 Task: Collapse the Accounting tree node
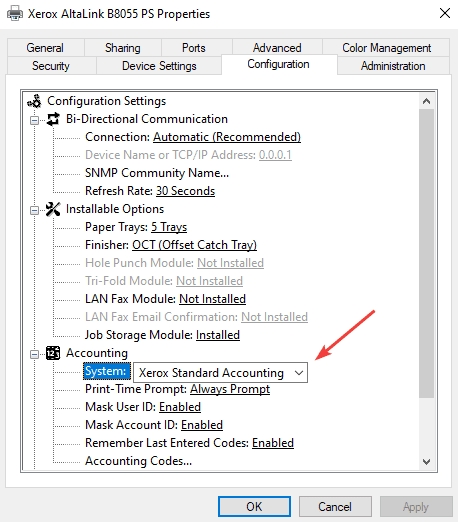34,354
